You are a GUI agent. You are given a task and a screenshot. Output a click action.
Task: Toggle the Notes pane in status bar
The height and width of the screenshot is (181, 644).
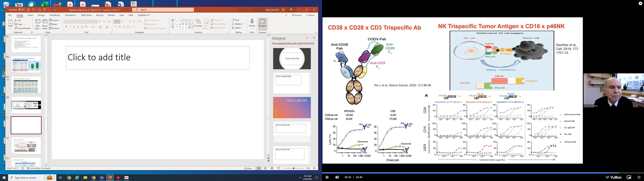pyautogui.click(x=248, y=168)
